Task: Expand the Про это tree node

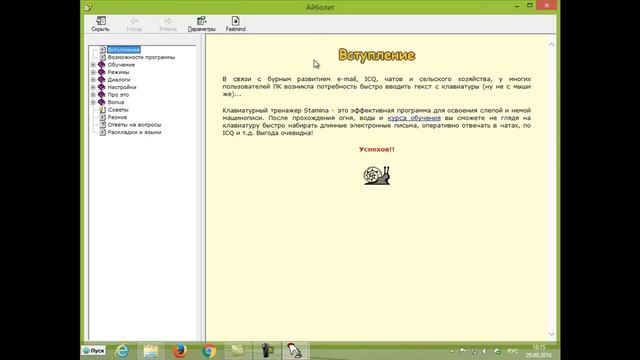Action: coord(93,95)
